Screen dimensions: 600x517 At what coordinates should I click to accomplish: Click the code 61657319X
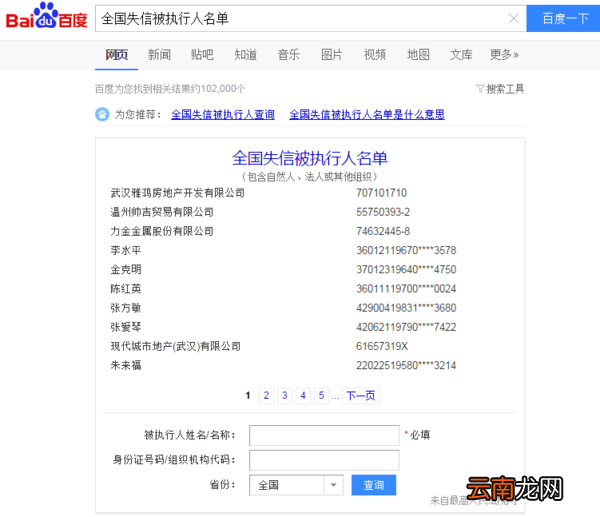[x=382, y=346]
